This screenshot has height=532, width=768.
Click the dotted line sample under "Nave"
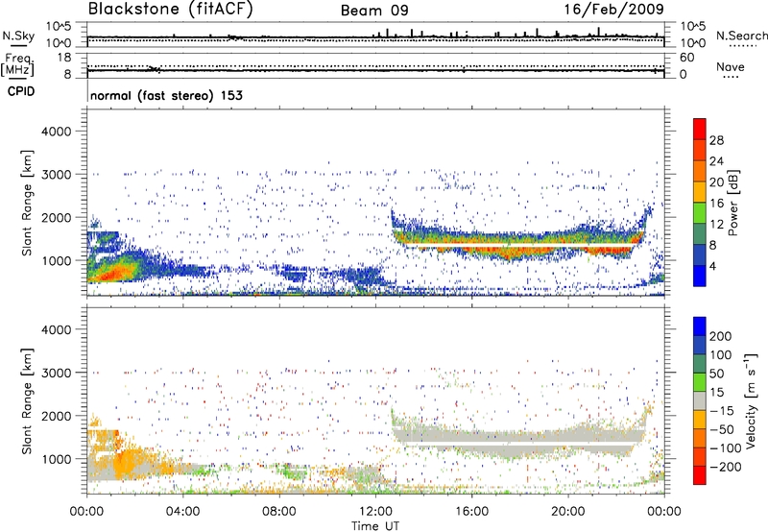[731, 77]
